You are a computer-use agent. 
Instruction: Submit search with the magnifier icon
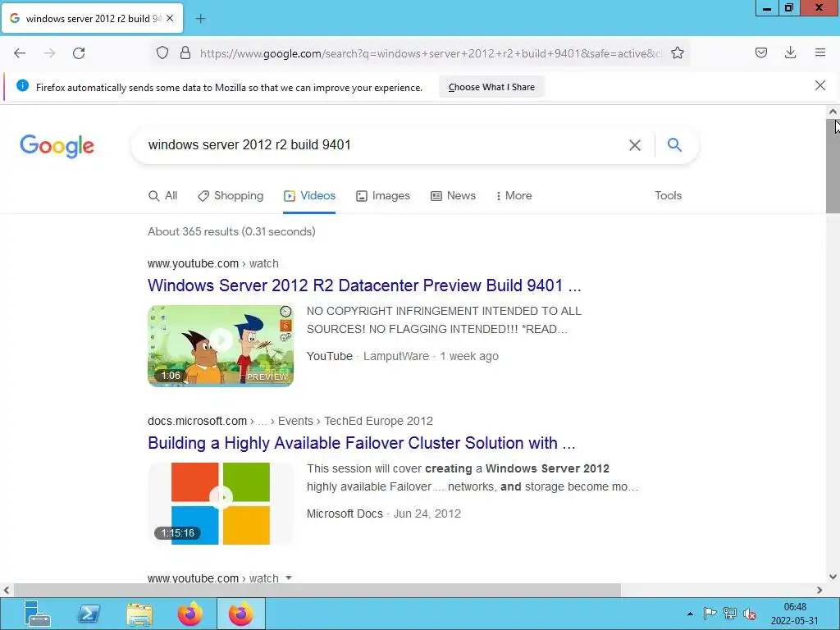pos(674,144)
